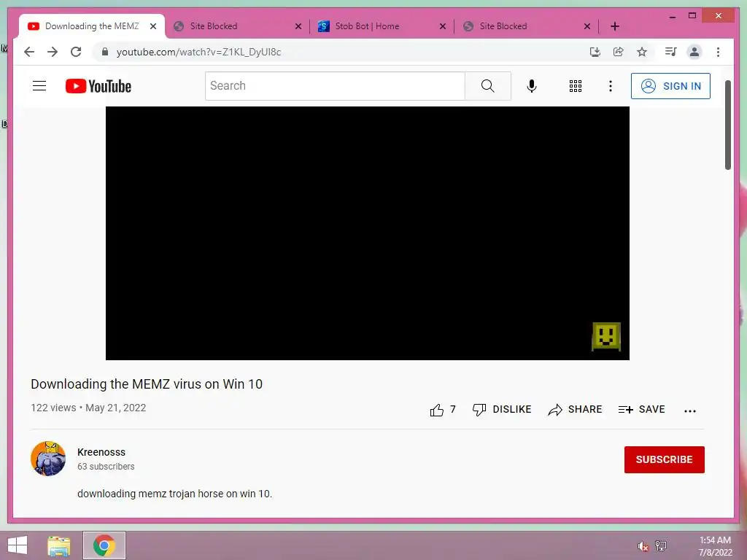
Task: Select the Downloading the MEMZ tab
Action: click(x=91, y=26)
